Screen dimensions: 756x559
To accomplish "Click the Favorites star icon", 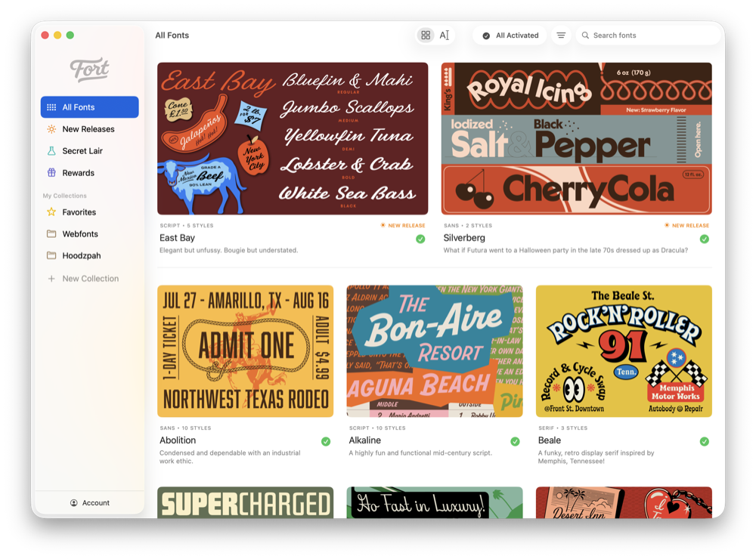I will tap(51, 212).
